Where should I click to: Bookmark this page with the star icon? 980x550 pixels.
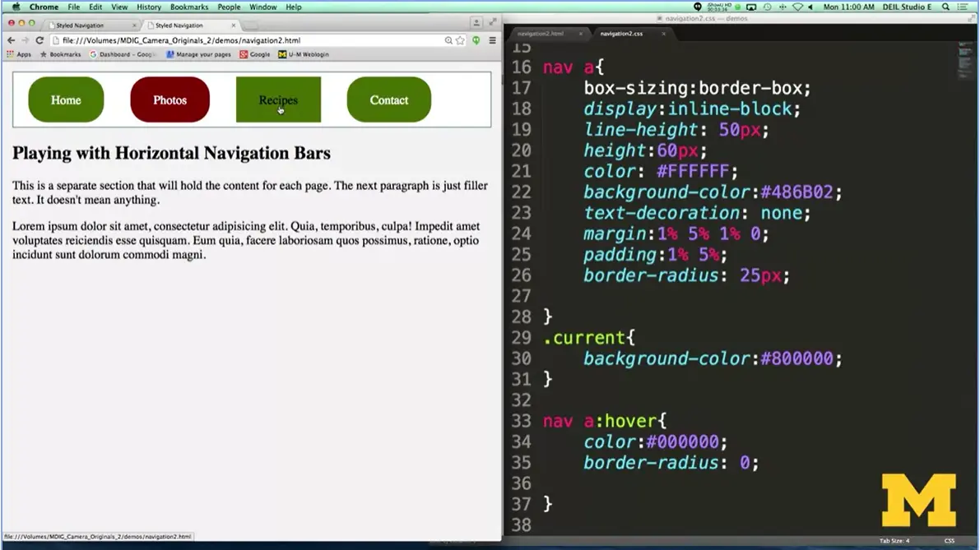(460, 39)
